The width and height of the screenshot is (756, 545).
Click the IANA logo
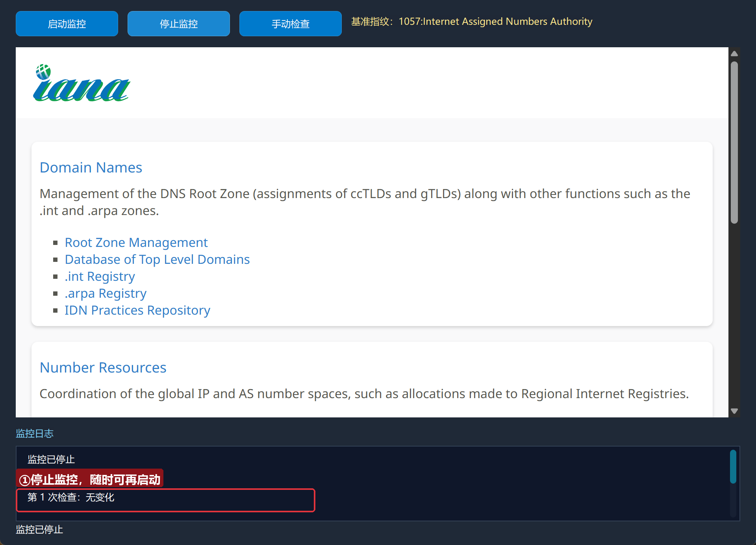pyautogui.click(x=82, y=83)
